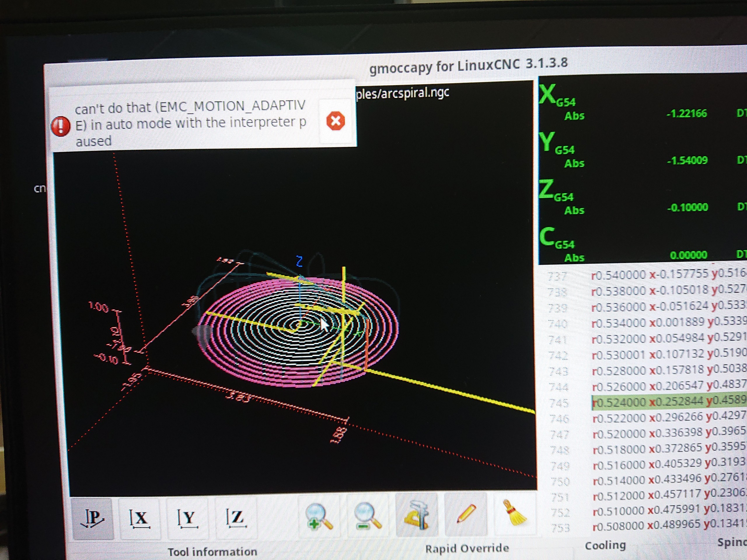The height and width of the screenshot is (560, 747).
Task: Clear the plot with broom icon
Action: click(515, 513)
